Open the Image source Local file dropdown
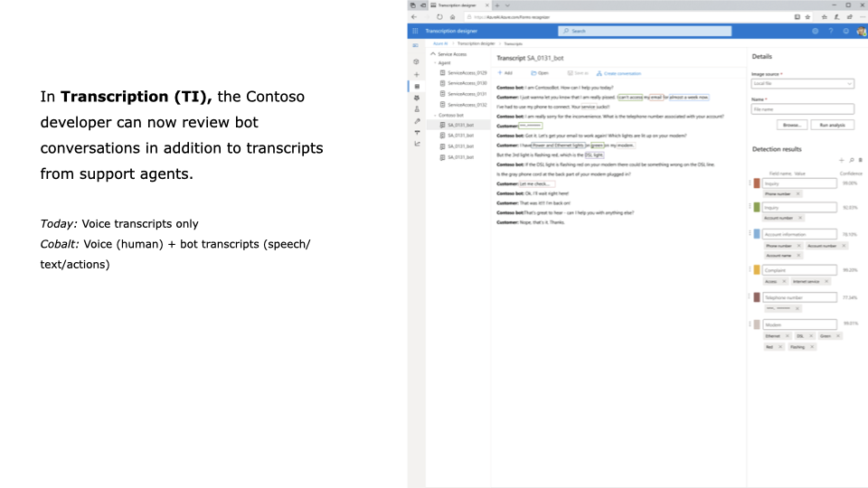 tap(803, 83)
